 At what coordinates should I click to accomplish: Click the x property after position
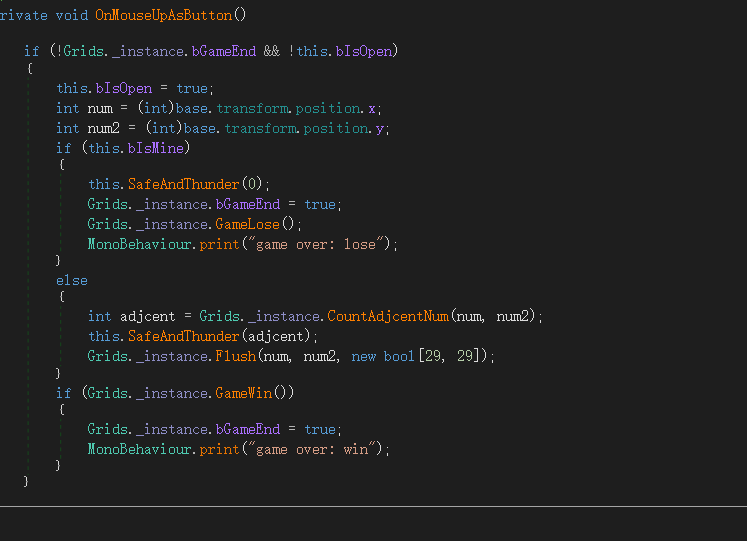point(372,109)
